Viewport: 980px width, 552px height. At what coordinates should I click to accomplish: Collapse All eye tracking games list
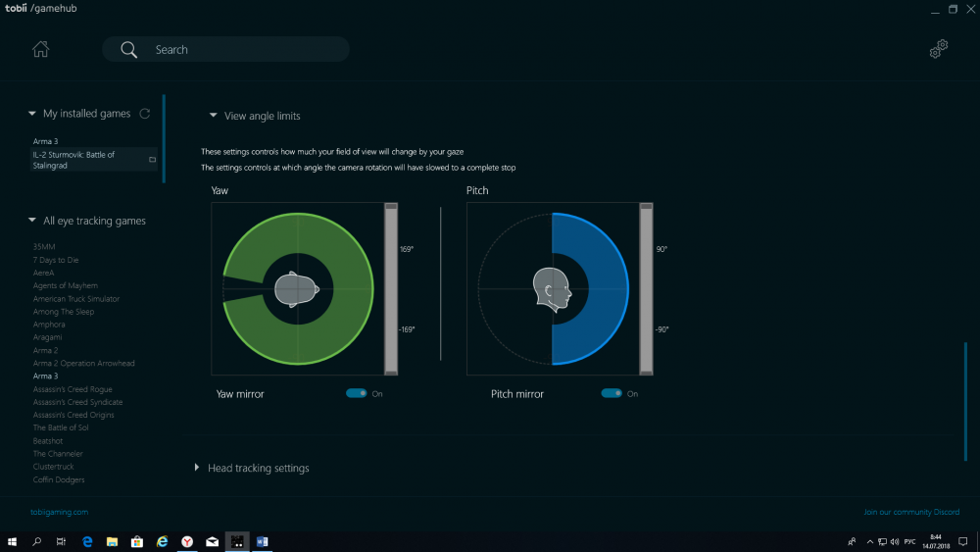point(32,220)
